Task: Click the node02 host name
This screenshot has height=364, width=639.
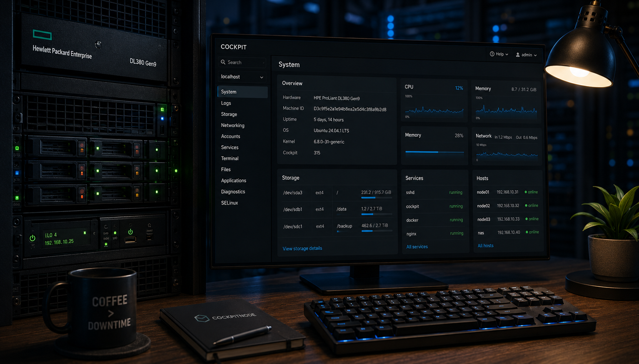Action: 484,206
